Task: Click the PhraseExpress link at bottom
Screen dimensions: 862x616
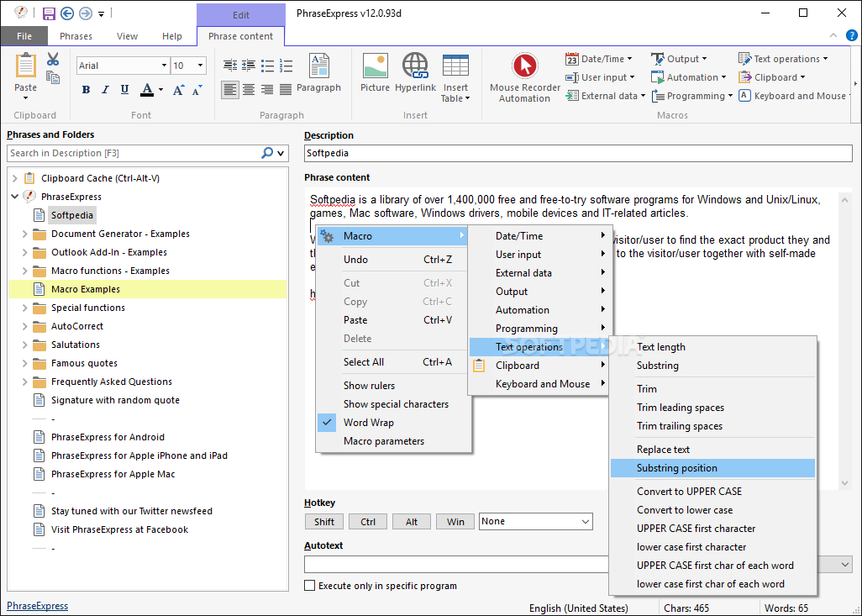Action: (37, 606)
